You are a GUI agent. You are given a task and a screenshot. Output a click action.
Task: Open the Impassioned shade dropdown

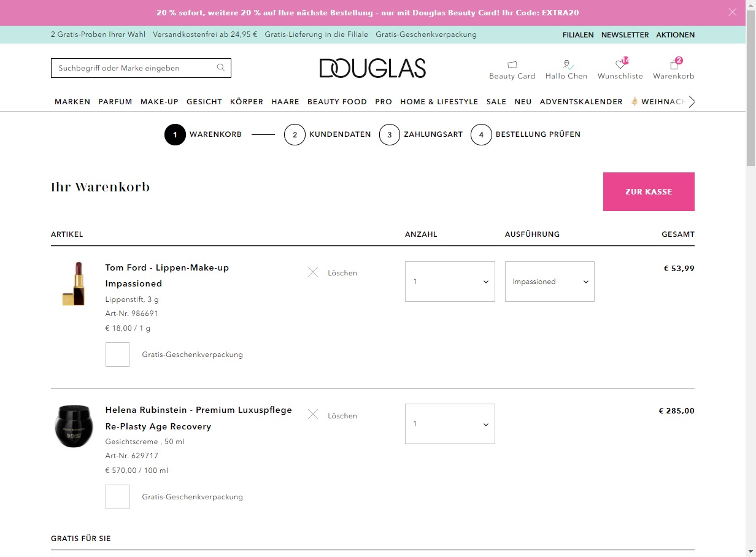click(550, 282)
